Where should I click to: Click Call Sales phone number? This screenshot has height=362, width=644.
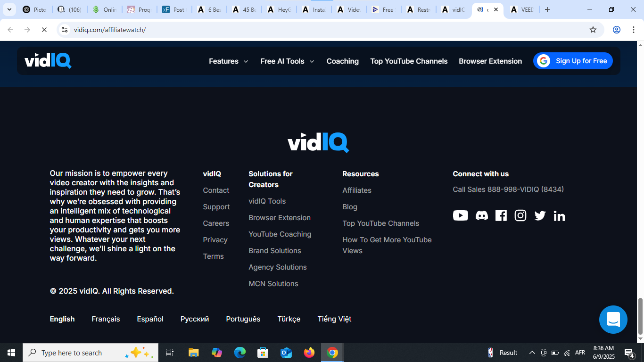[508, 189]
